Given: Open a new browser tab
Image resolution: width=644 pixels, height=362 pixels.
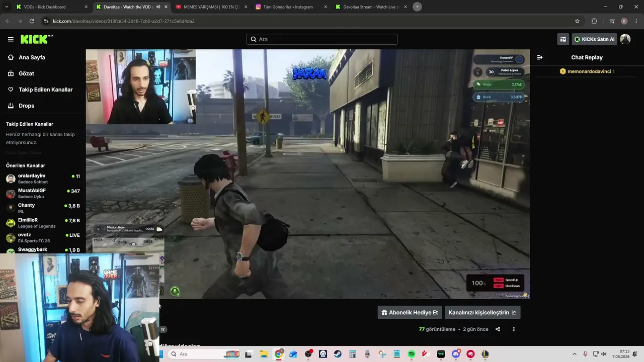Looking at the screenshot, I should click(x=417, y=7).
